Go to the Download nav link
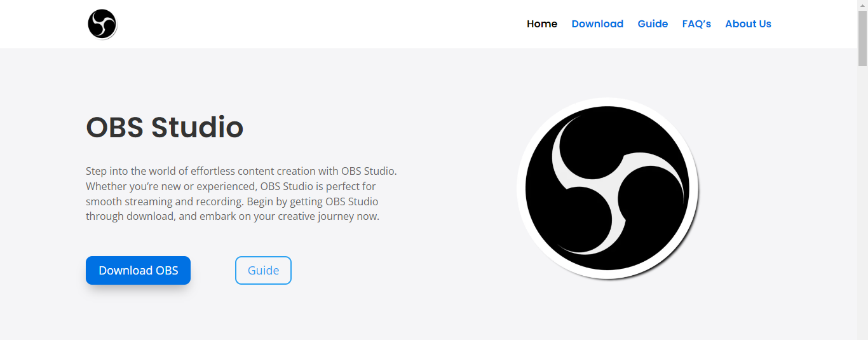Viewport: 868px width, 340px height. coord(597,24)
